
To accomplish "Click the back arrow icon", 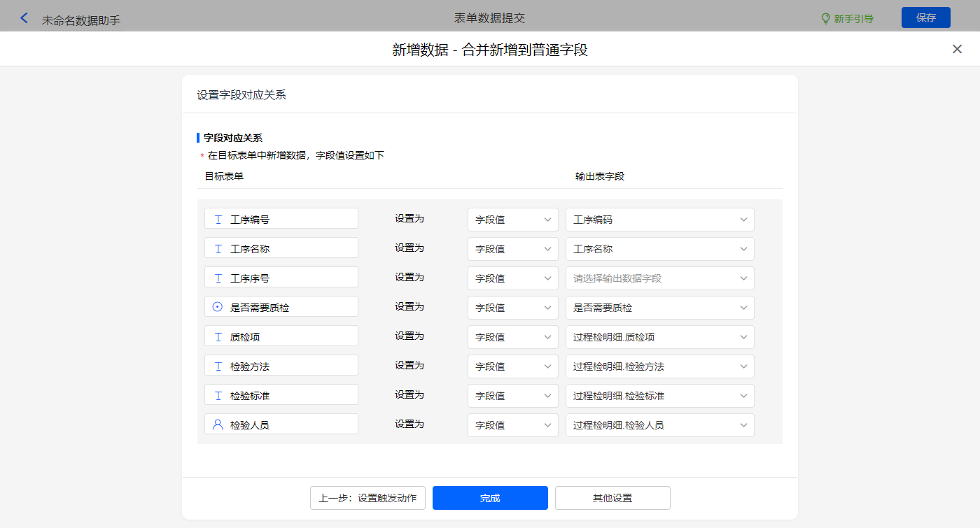I will tap(24, 18).
